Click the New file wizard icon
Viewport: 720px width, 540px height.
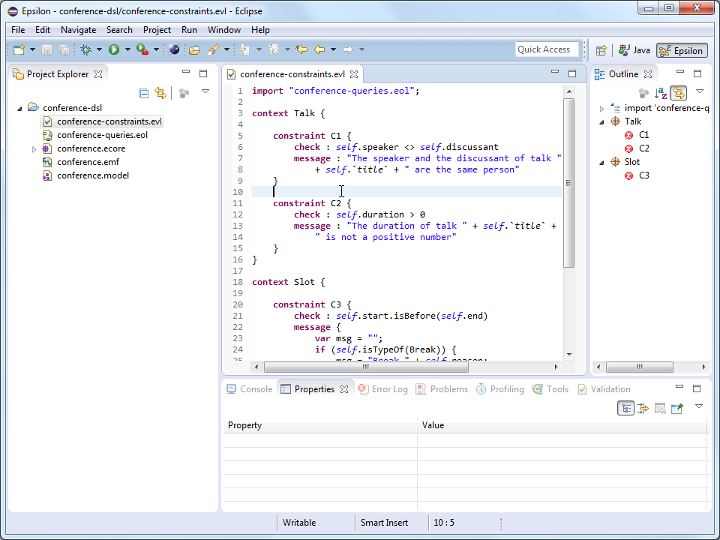(x=19, y=49)
